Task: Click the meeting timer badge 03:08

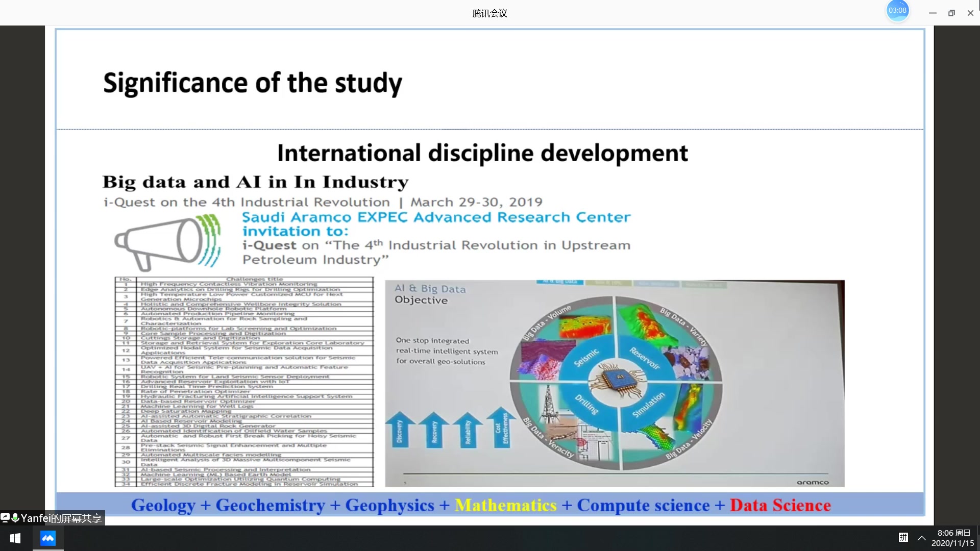Action: (897, 11)
